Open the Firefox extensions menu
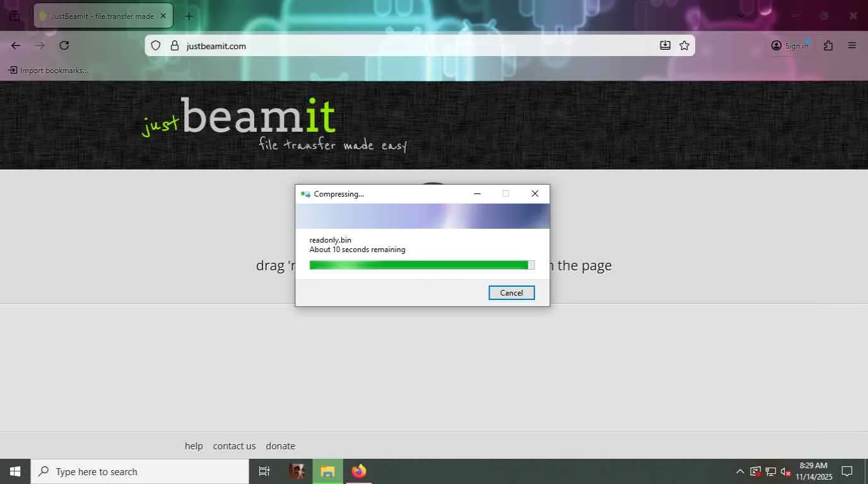The height and width of the screenshot is (484, 868). pos(828,45)
